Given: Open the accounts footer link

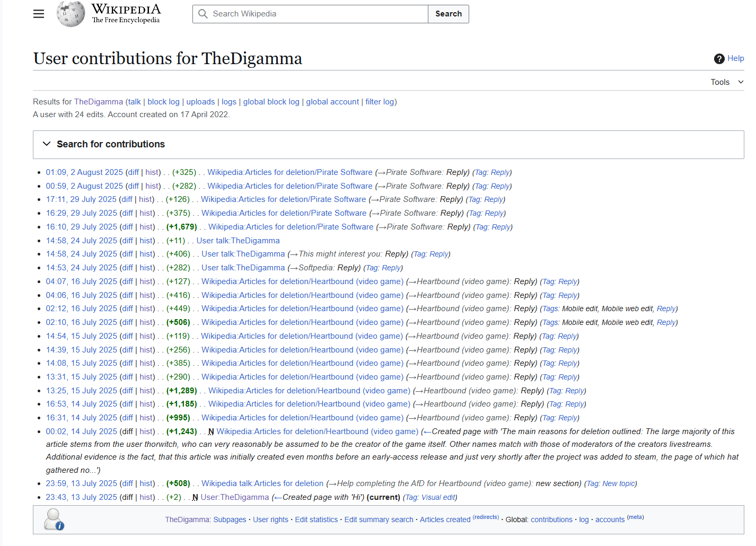Looking at the screenshot, I should 610,519.
